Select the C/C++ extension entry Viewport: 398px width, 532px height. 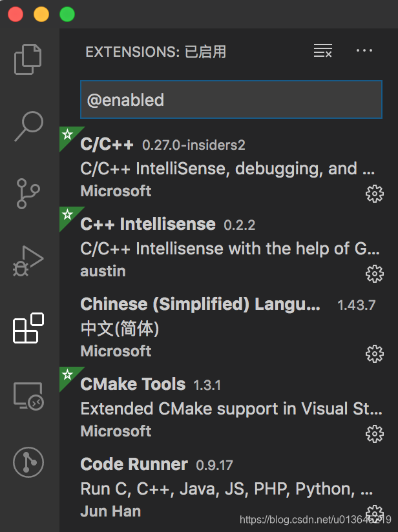pyautogui.click(x=220, y=167)
